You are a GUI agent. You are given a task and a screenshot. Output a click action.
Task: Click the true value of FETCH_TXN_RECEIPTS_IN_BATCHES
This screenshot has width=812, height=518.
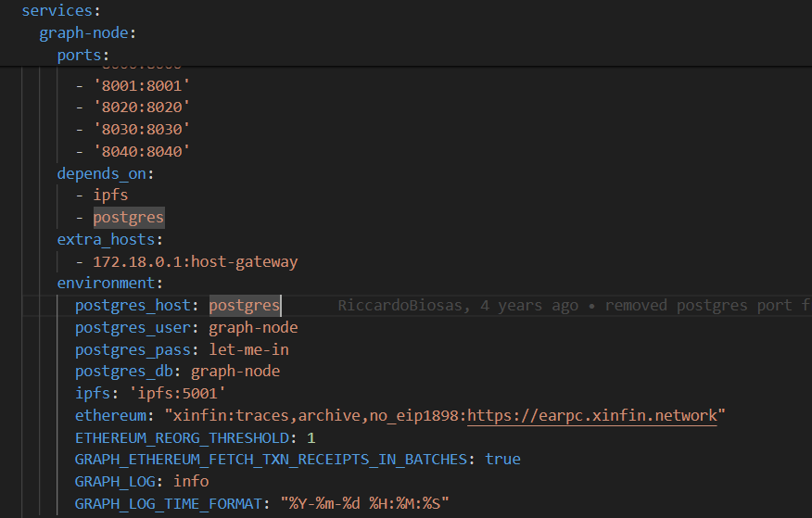click(502, 460)
